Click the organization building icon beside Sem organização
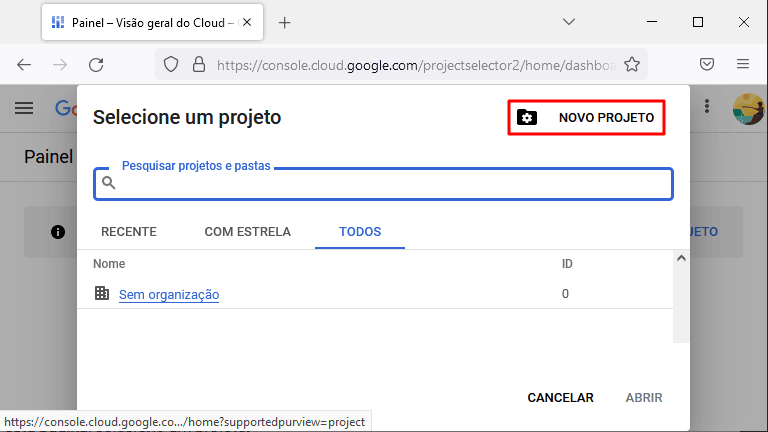This screenshot has height=432, width=768. click(102, 293)
